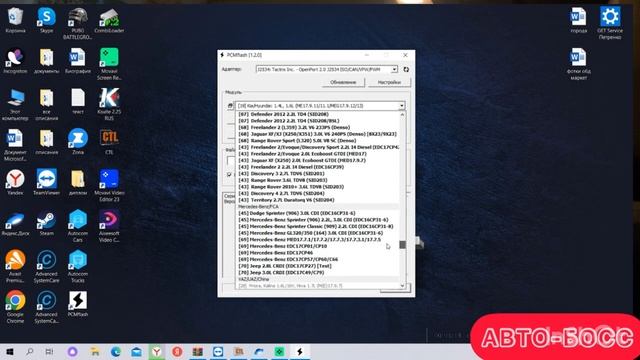Open the Steam desktop shortcut
Viewport: 640px width, 360px height.
[x=47, y=223]
